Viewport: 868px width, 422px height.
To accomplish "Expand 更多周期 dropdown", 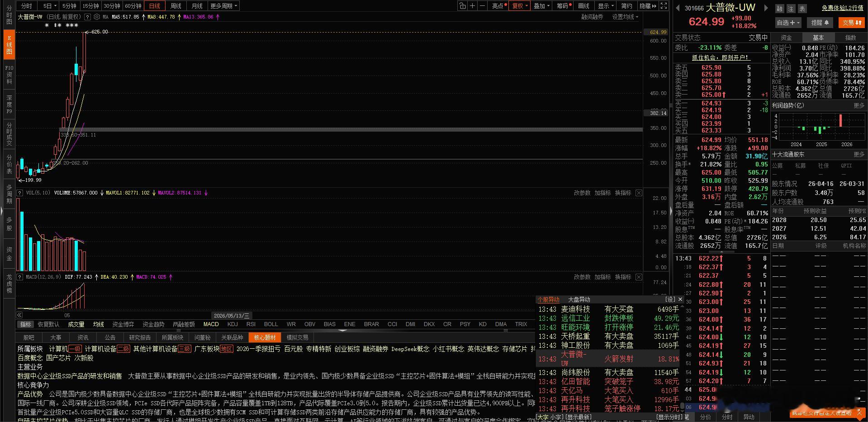I will click(x=223, y=6).
